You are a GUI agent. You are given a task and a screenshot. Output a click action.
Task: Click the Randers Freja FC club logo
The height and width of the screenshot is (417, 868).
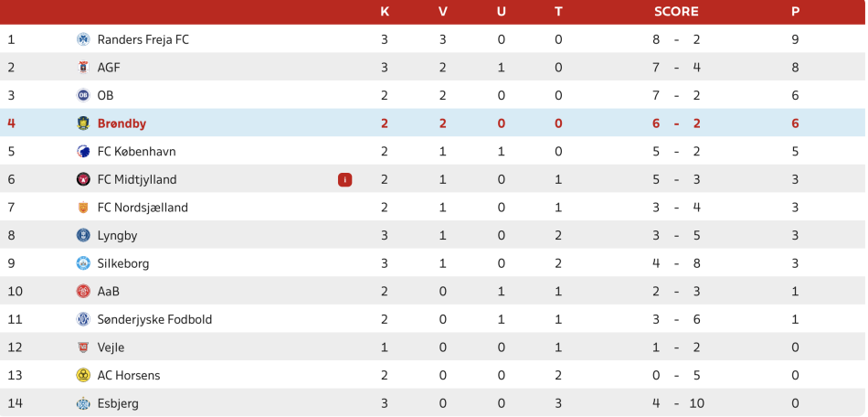tap(83, 39)
